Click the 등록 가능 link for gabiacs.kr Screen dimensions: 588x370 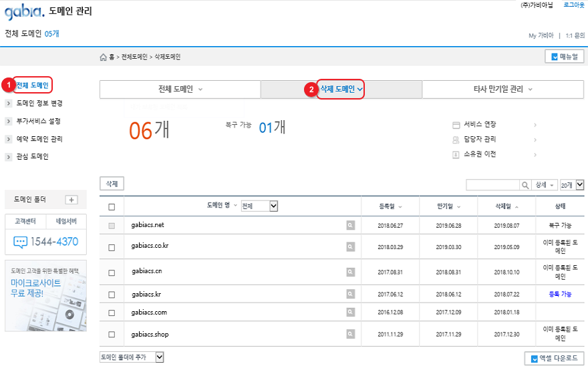(x=560, y=295)
